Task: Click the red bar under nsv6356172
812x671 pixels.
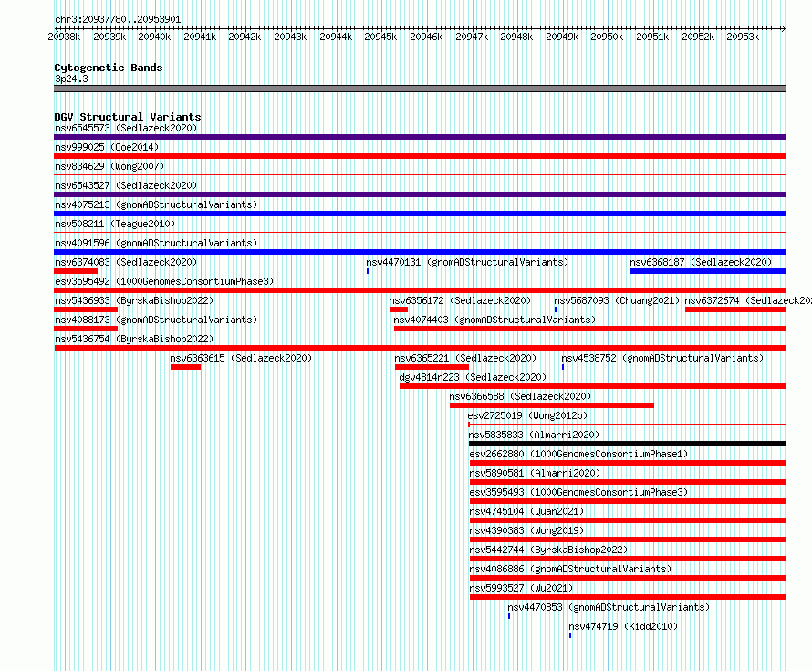Action: point(399,309)
